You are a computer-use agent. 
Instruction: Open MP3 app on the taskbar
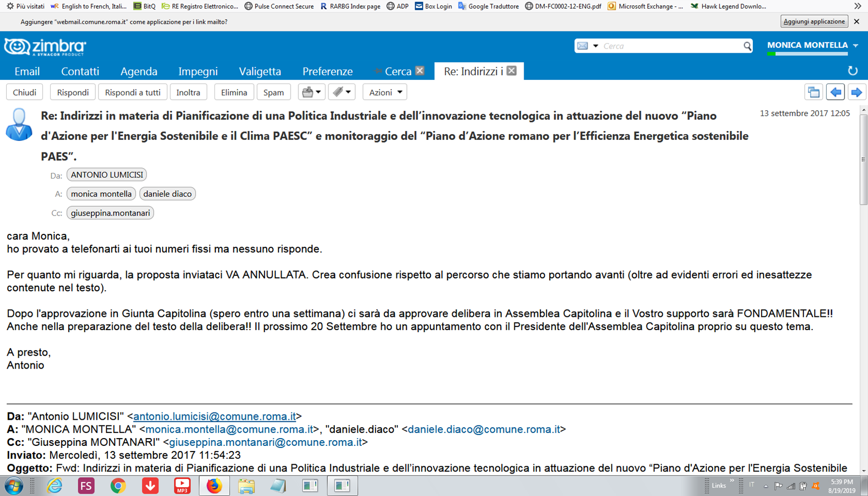point(182,486)
